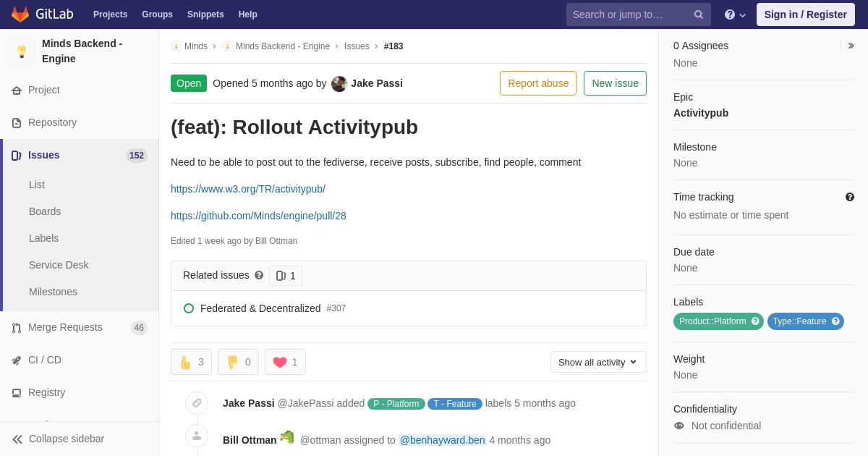Open the w3.org activitypub link

(x=248, y=189)
